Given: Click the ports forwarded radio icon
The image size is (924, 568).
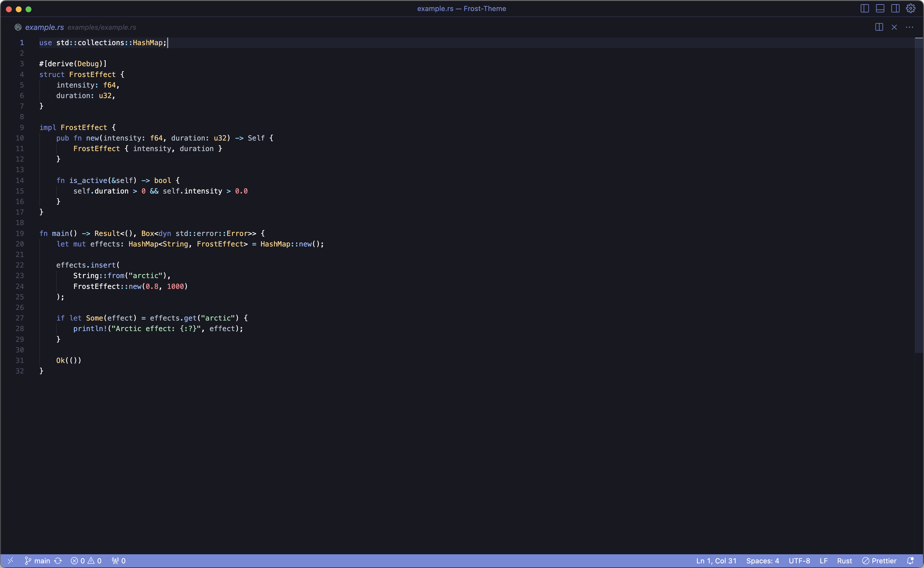Looking at the screenshot, I should point(119,560).
